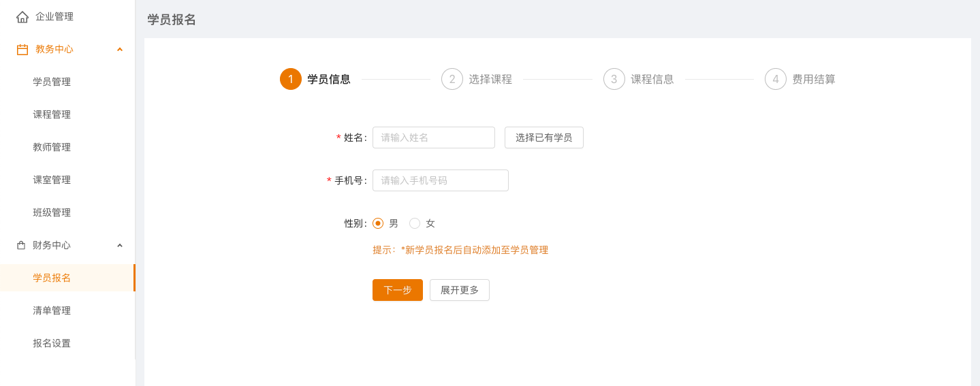Collapse the 教务中心 menu chevron
Viewport: 980px width, 386px height.
(x=120, y=50)
